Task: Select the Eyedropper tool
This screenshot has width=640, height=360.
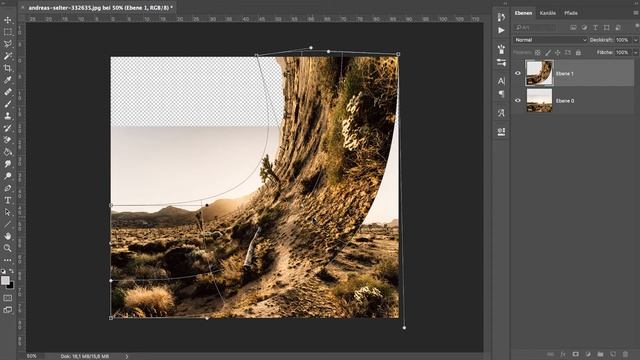Action: point(8,80)
